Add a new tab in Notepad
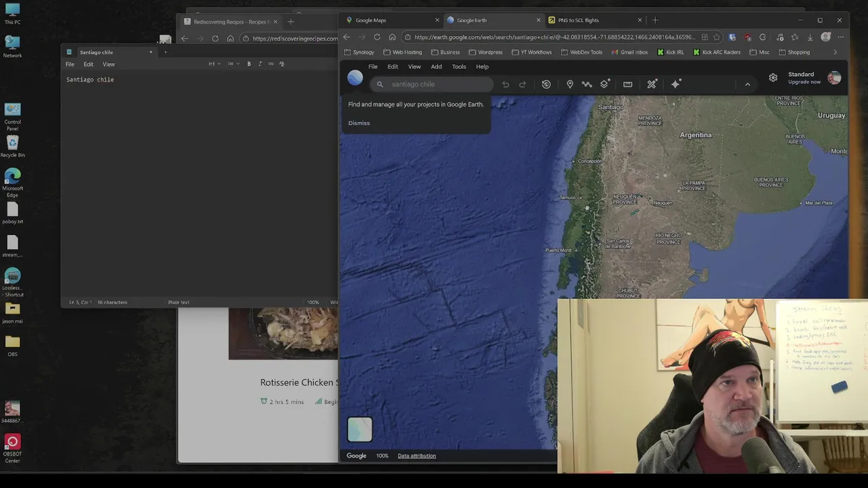The height and width of the screenshot is (488, 868). pyautogui.click(x=165, y=52)
